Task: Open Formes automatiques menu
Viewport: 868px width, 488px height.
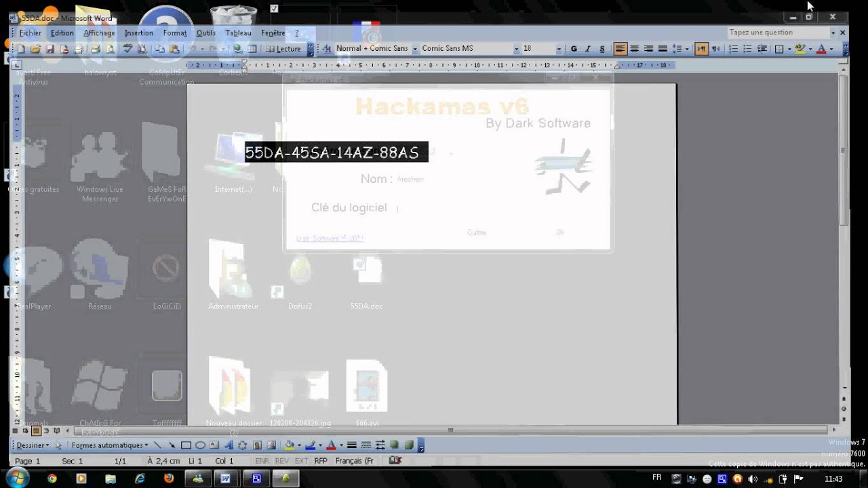Action: [110, 445]
